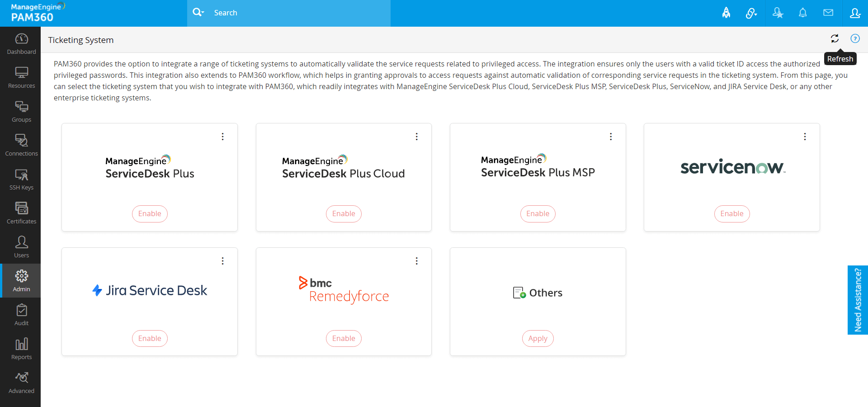Open Jira Service Desk card options menu

point(223,261)
